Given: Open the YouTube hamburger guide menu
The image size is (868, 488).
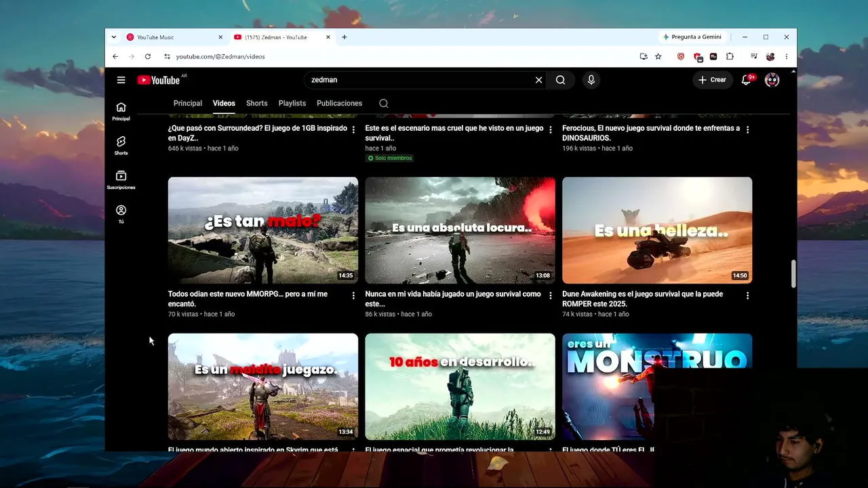Looking at the screenshot, I should click(121, 80).
